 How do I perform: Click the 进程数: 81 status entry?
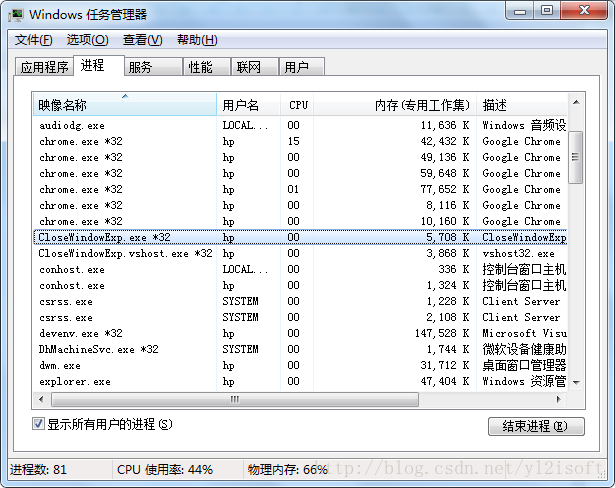click(38, 470)
